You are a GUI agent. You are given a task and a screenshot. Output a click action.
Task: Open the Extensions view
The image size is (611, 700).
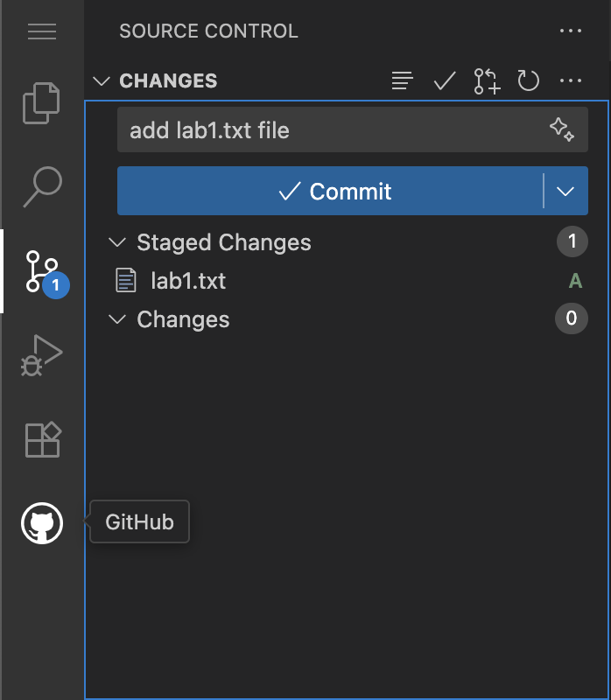pyautogui.click(x=42, y=439)
